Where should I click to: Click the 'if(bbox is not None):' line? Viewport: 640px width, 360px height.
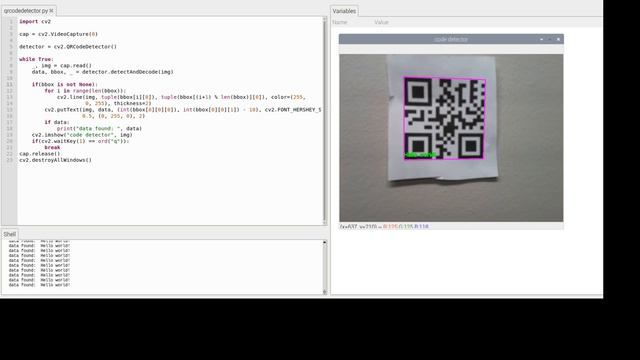click(x=64, y=84)
